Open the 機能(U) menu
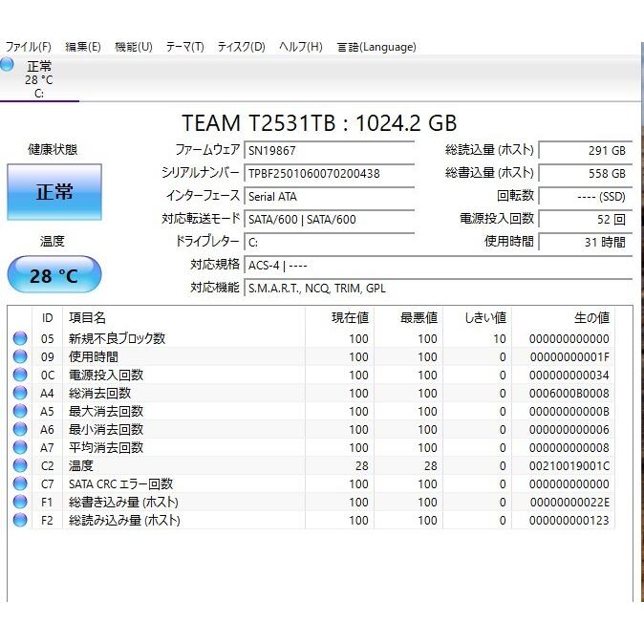Image resolution: width=644 pixels, height=644 pixels. pyautogui.click(x=134, y=47)
